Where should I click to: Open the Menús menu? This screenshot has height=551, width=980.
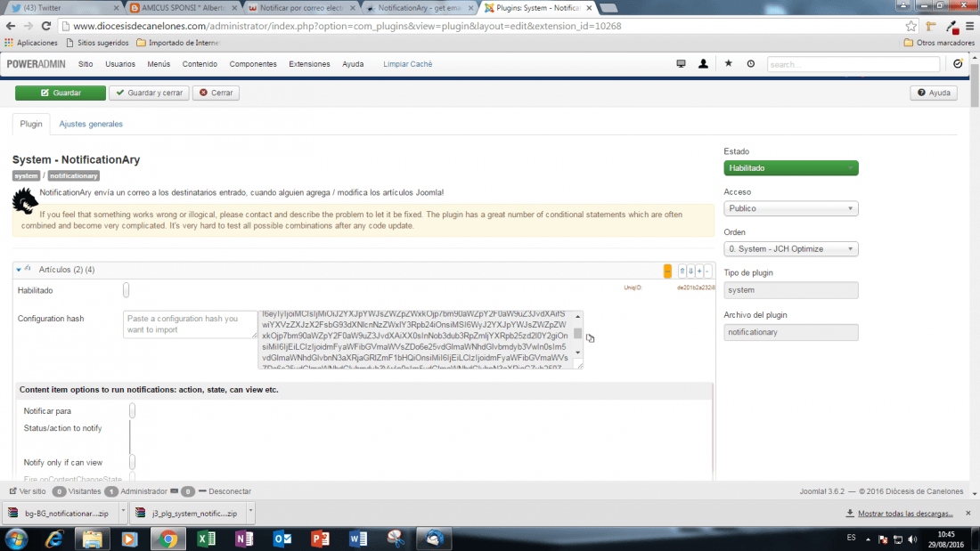click(x=159, y=64)
